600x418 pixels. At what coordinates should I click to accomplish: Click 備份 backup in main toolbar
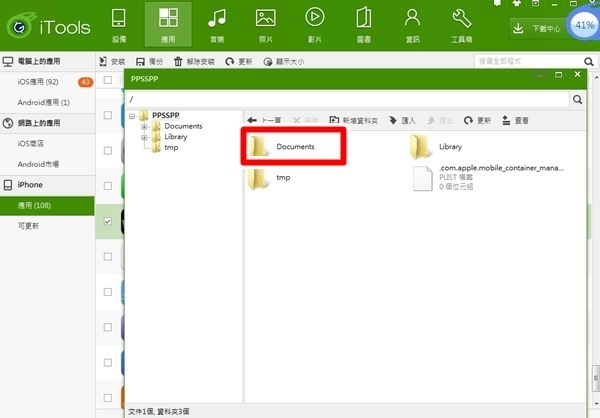coord(149,62)
